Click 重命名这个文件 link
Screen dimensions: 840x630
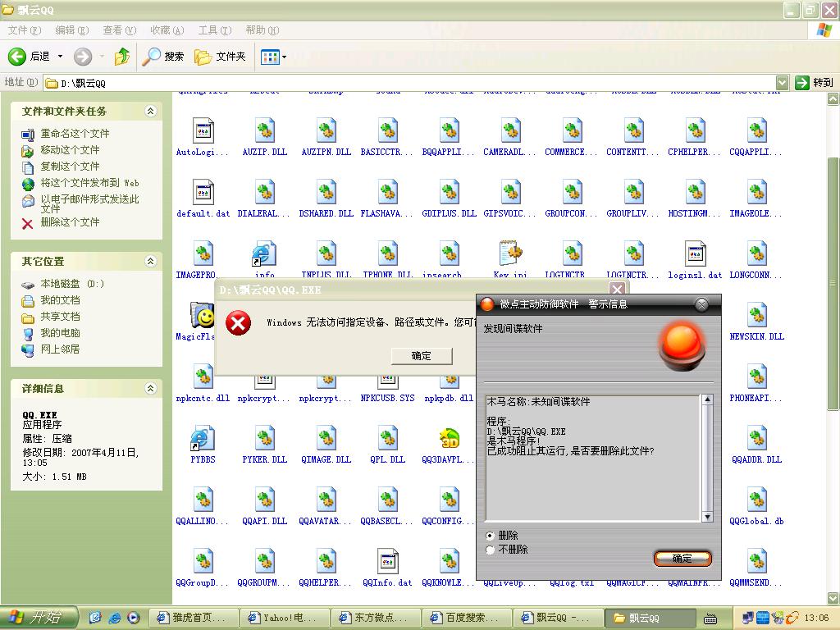tap(75, 134)
